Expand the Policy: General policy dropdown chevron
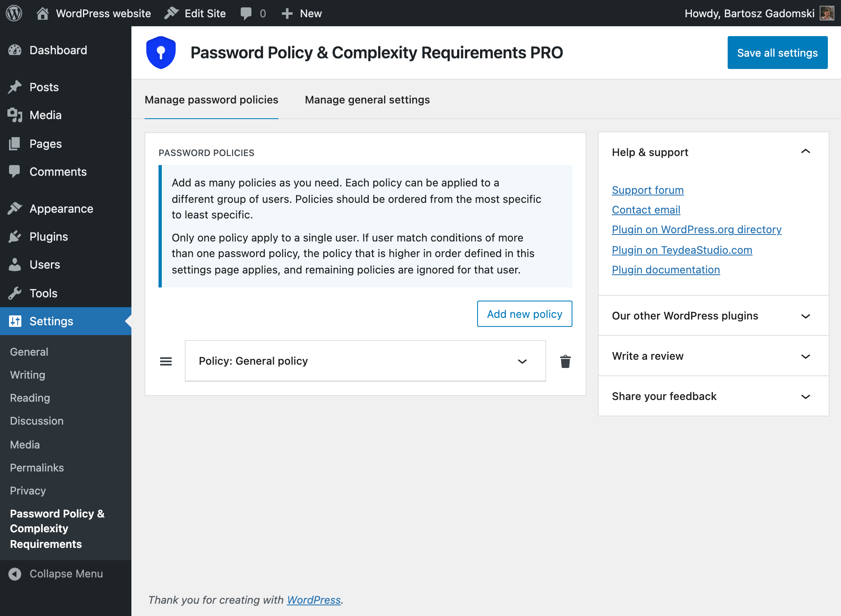The width and height of the screenshot is (841, 616). [x=522, y=361]
